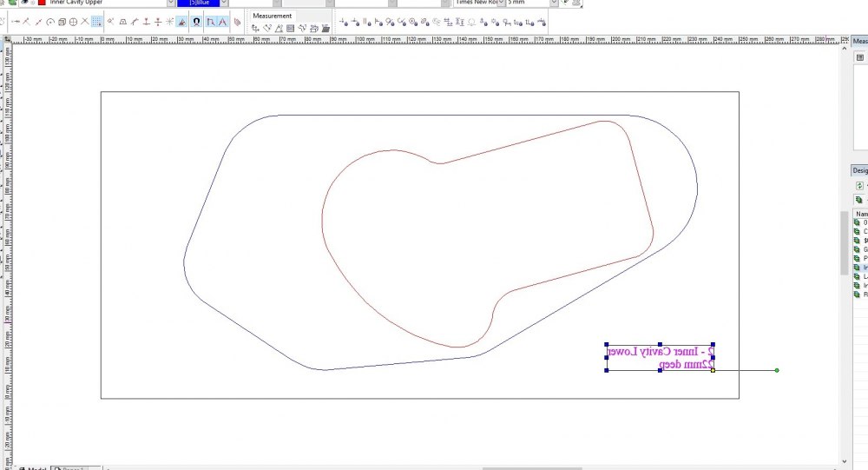Open the 5 mm text height dropdown

(554, 3)
